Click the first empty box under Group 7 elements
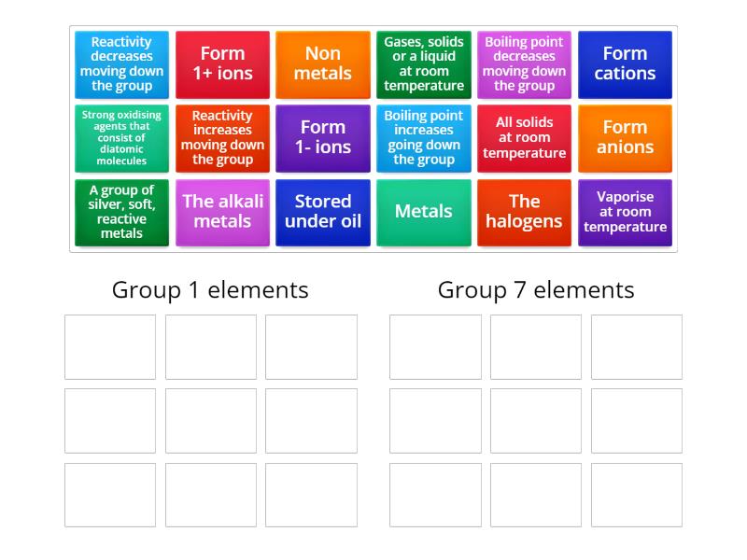Viewport: 747px width, 560px height. pyautogui.click(x=434, y=346)
